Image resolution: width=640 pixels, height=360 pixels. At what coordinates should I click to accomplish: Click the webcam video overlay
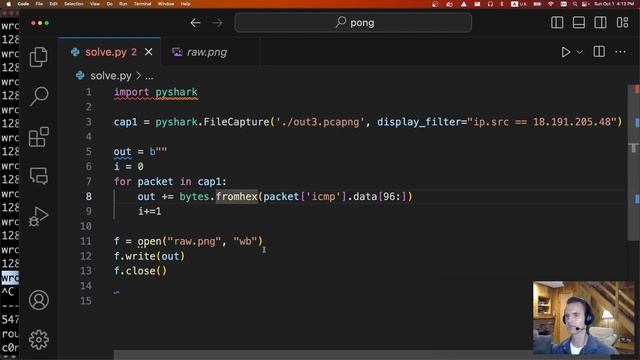click(x=584, y=318)
